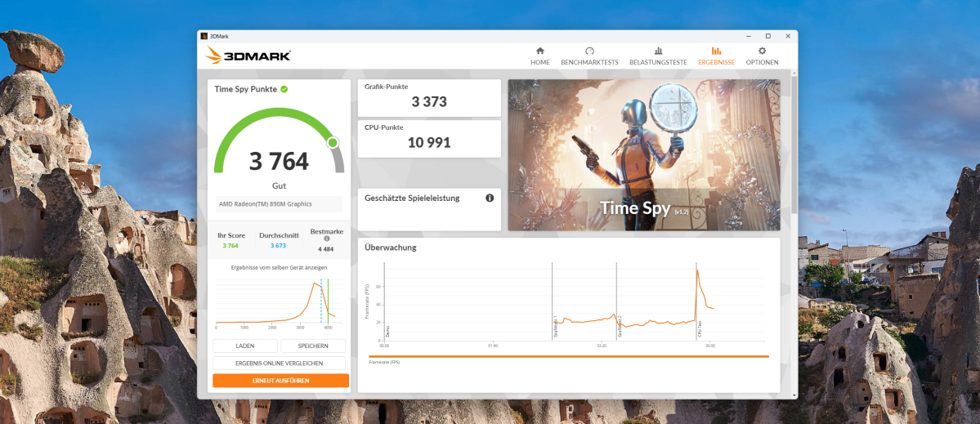The image size is (980, 424).
Task: Click the Ihr Score value 3 764
Action: pos(231,245)
